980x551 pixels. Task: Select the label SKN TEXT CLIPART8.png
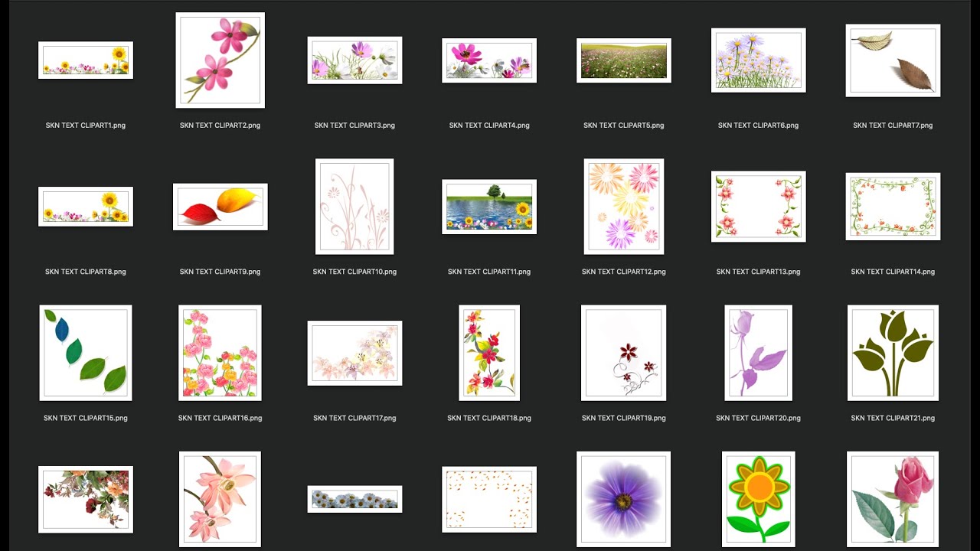[86, 272]
